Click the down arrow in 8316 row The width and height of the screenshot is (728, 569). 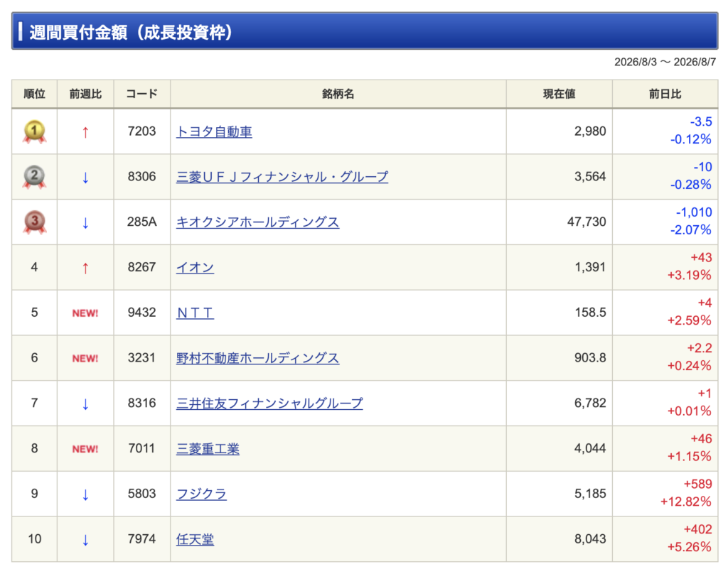click(85, 404)
